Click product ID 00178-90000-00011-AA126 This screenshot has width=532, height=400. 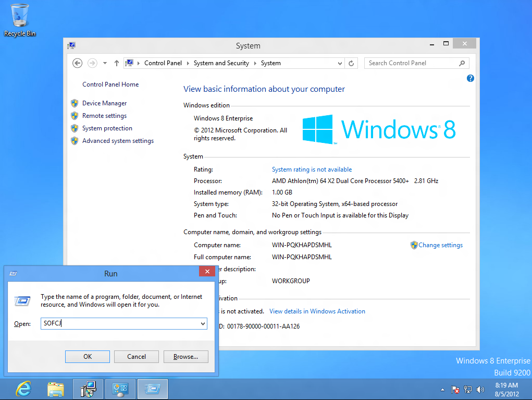click(x=263, y=326)
